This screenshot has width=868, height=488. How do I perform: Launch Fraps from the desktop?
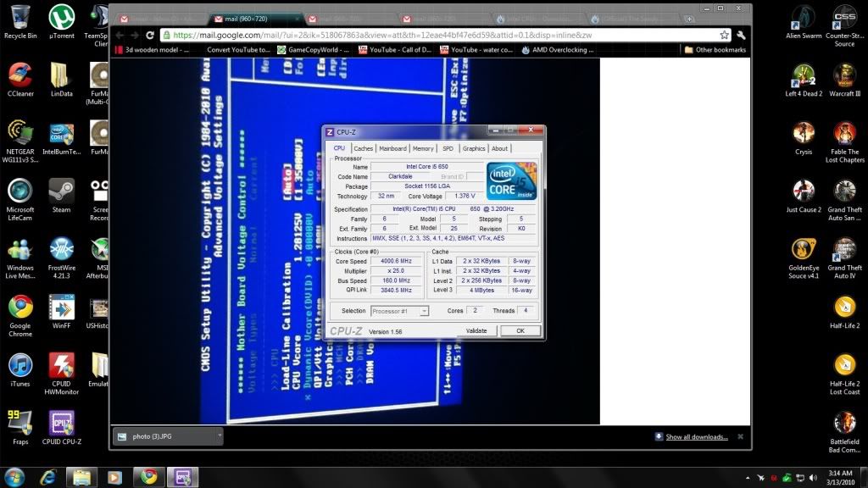[x=19, y=419]
